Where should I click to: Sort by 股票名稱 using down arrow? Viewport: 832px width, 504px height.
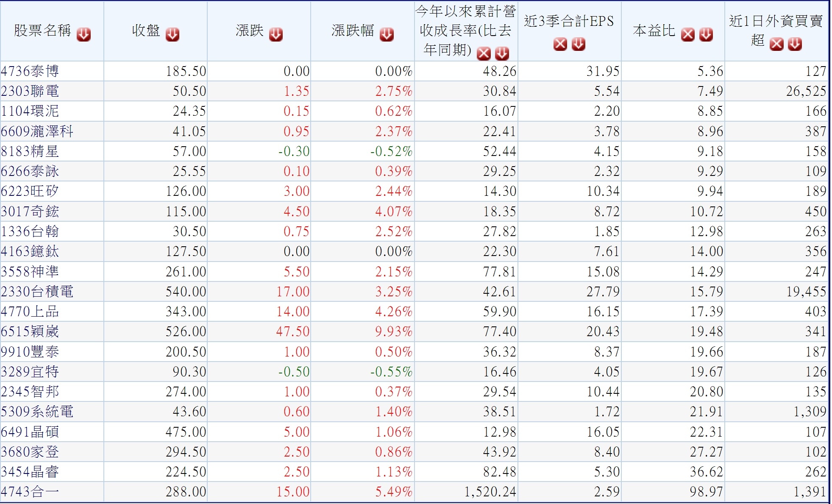[83, 34]
